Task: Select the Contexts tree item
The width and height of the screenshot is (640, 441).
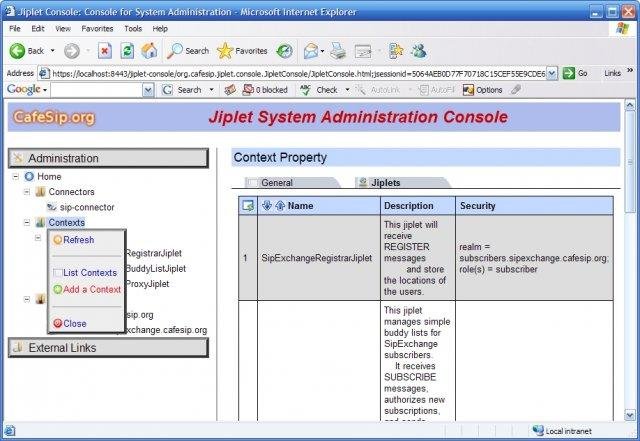Action: coord(67,223)
